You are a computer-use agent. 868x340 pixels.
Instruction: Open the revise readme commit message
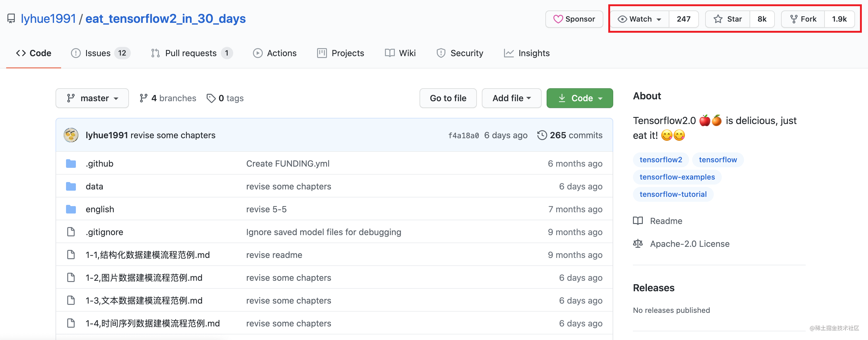click(274, 255)
